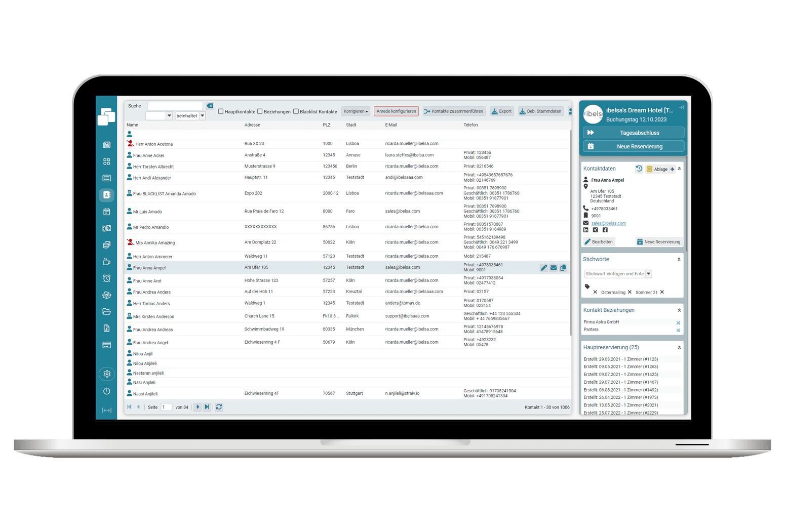Remove the Pantera relationship
786x532 pixels.
678,331
